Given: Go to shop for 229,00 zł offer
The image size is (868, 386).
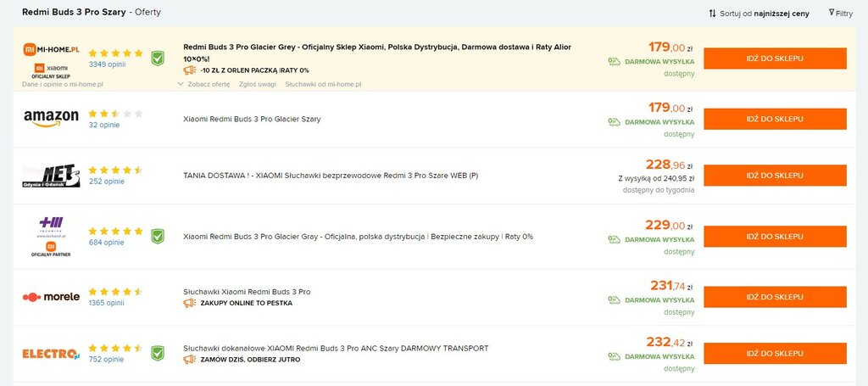Looking at the screenshot, I should click(x=775, y=237).
